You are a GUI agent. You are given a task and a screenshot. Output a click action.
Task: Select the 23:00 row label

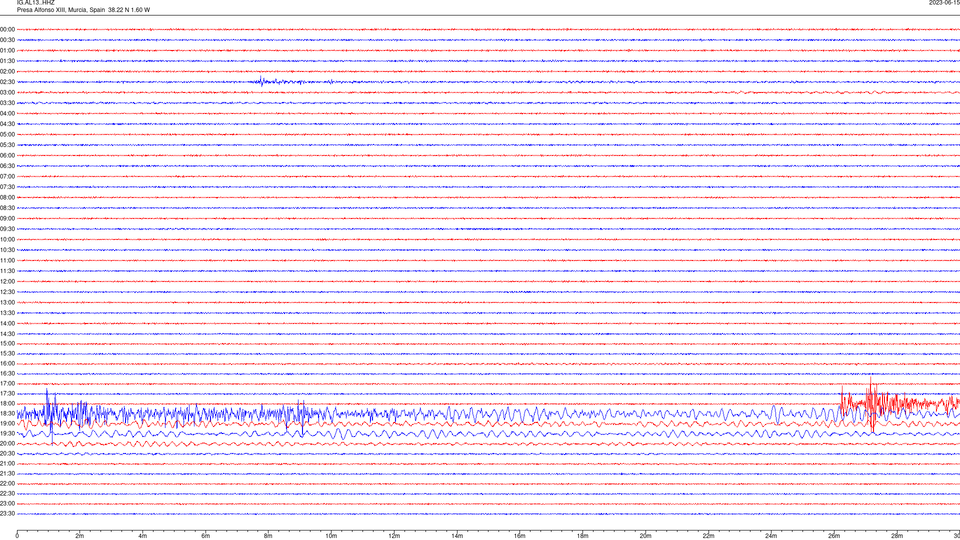[x=7, y=504]
